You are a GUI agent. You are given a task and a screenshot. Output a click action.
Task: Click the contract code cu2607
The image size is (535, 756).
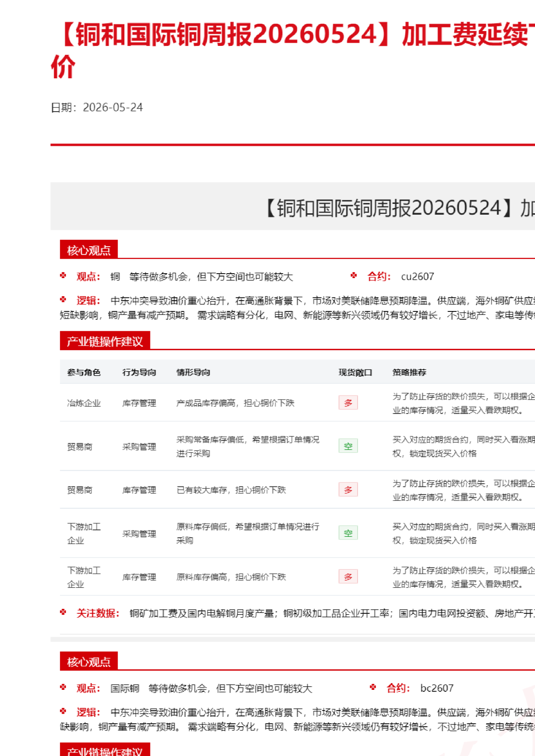coord(417,276)
